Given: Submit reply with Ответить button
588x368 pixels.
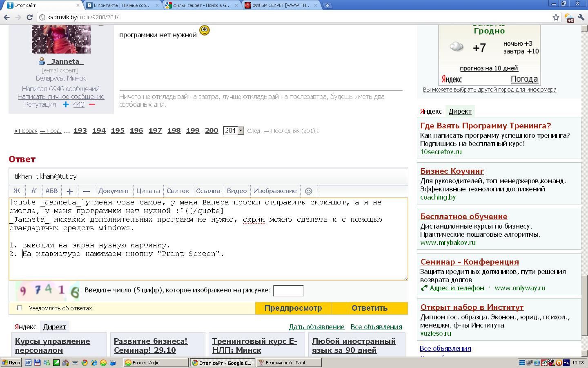Looking at the screenshot, I should point(370,308).
